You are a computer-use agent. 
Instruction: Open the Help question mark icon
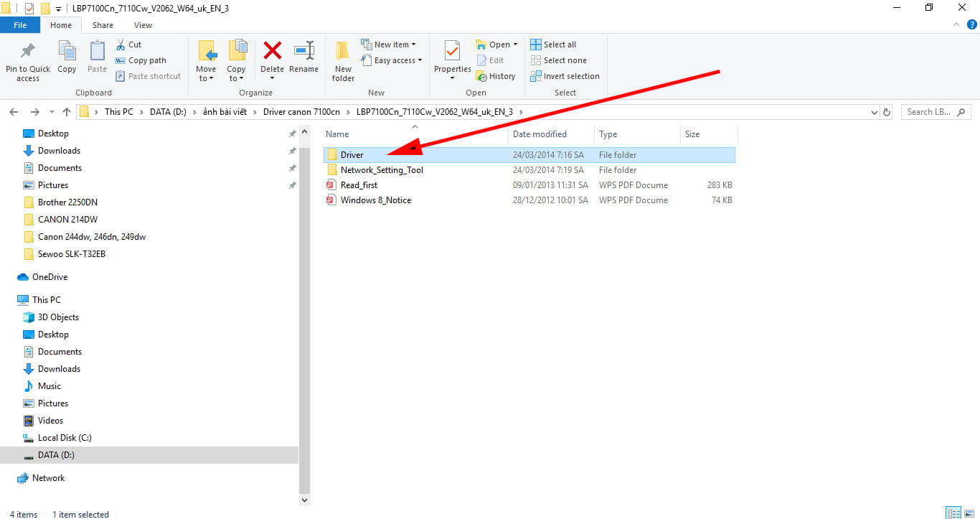coord(972,25)
